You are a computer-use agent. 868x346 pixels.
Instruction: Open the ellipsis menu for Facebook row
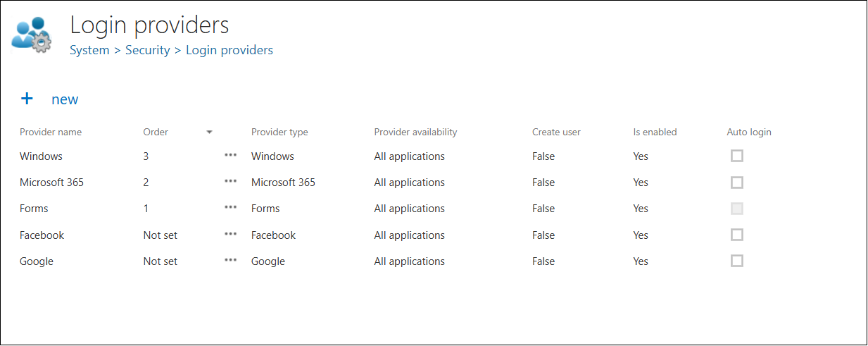click(230, 235)
